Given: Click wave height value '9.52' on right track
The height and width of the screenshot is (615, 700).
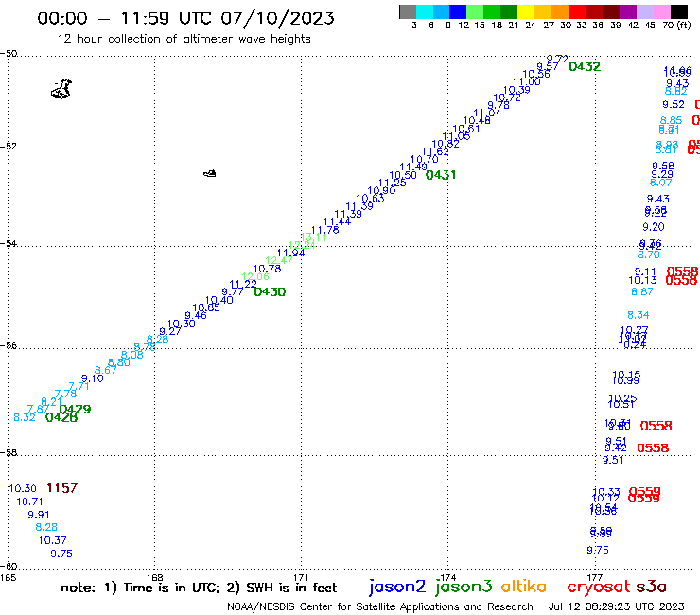Looking at the screenshot, I should pos(674,104).
